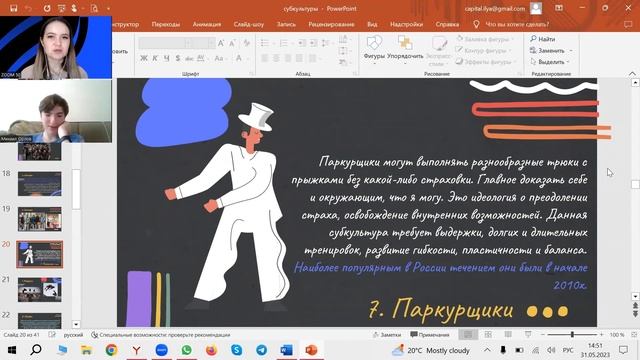Select slide 18 thumbnail

click(40, 184)
